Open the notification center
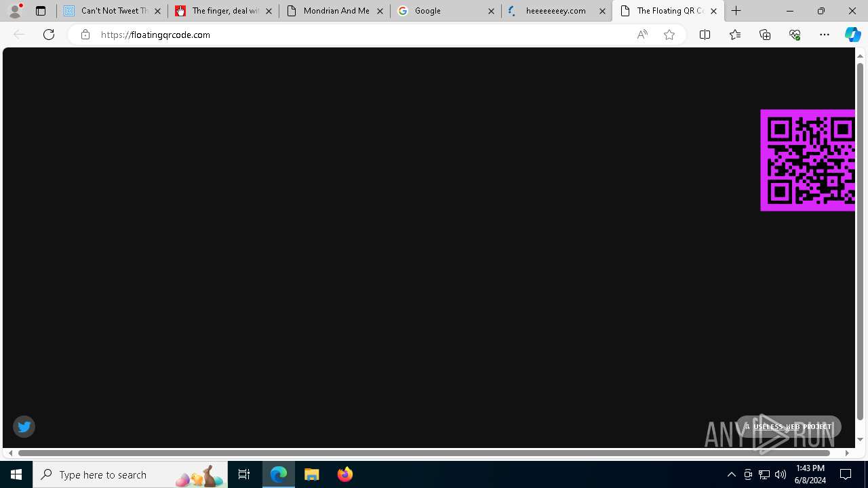868x488 pixels. [x=846, y=474]
